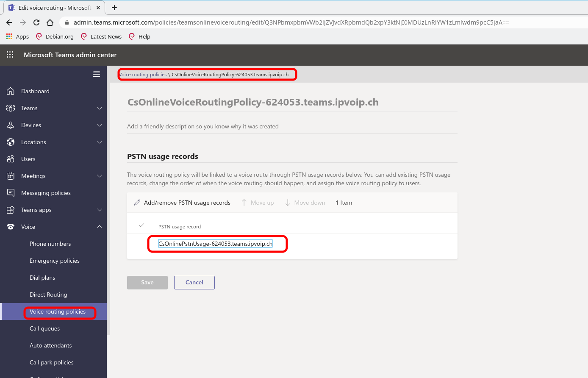Viewport: 588px width, 378px height.
Task: Select the CsOnlinePstnUsage record checkmark
Action: point(141,225)
